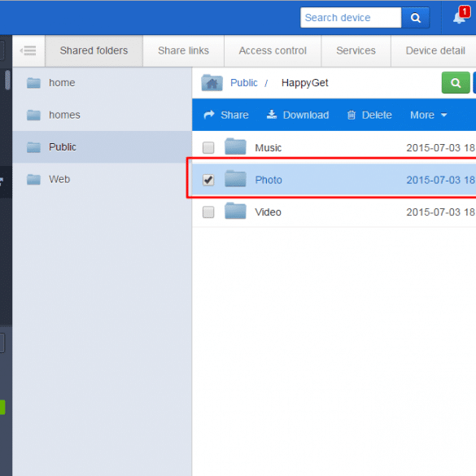Click the Public breadcrumb link
Screen dimensions: 476x476
(x=244, y=82)
